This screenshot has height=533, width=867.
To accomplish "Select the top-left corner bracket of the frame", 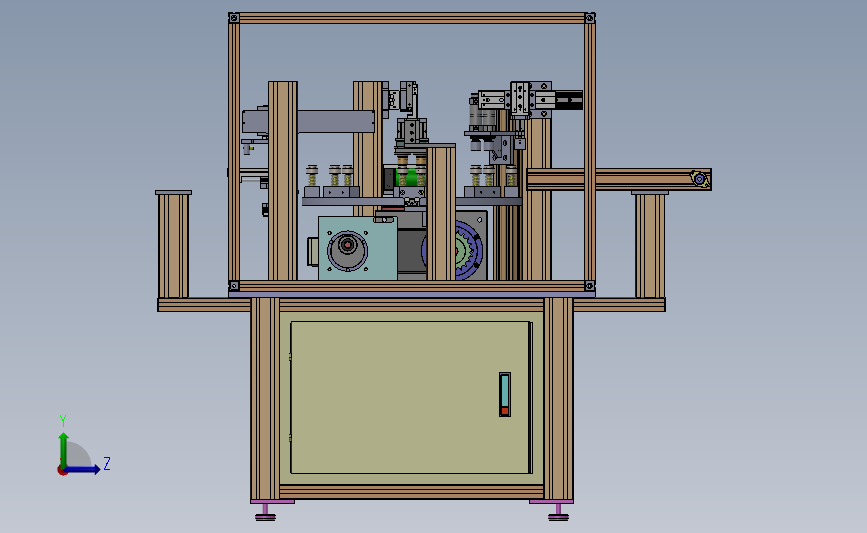I will pyautogui.click(x=234, y=18).
